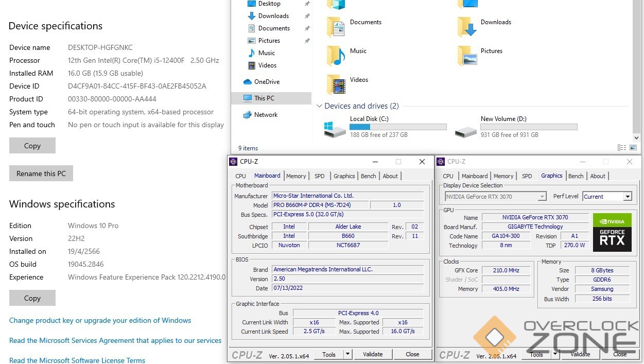
Task: Click the Rename this PC button
Action: (41, 174)
